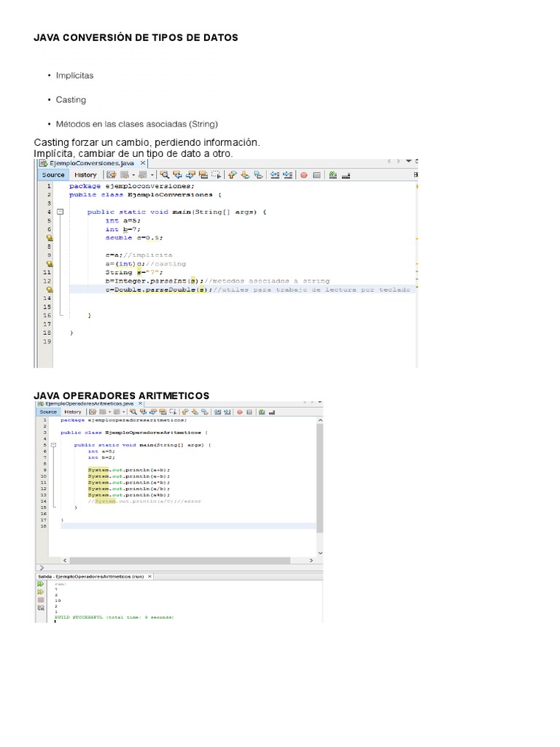
Task: Switch to History view in EjemploConversiones editor
Action: [x=85, y=175]
